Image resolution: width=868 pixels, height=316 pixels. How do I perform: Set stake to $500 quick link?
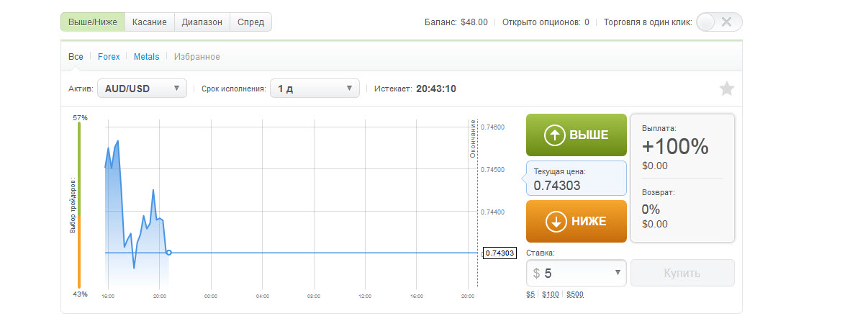click(575, 294)
